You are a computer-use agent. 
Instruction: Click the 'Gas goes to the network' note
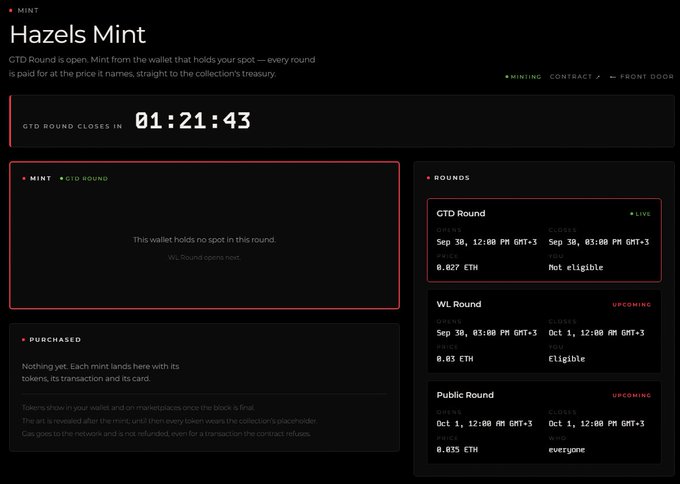(x=166, y=434)
